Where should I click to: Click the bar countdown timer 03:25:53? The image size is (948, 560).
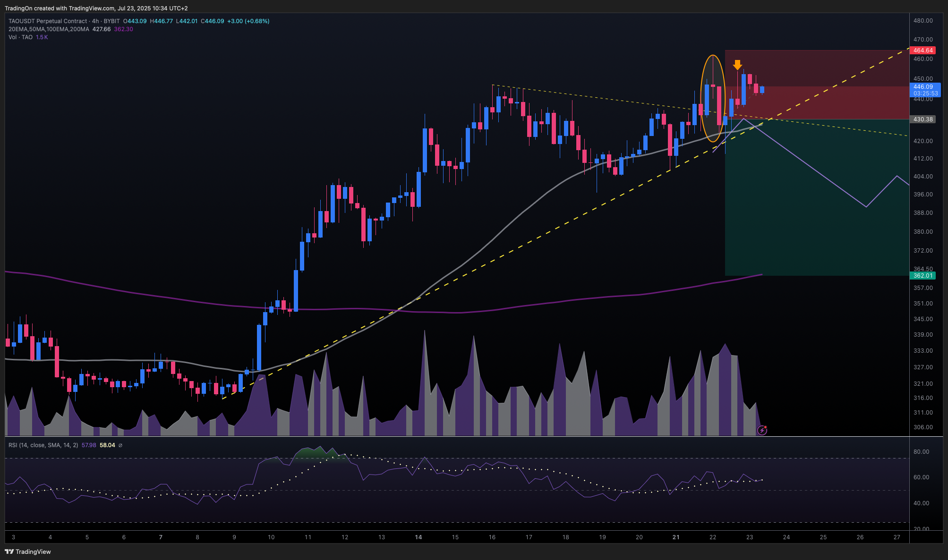coord(925,93)
